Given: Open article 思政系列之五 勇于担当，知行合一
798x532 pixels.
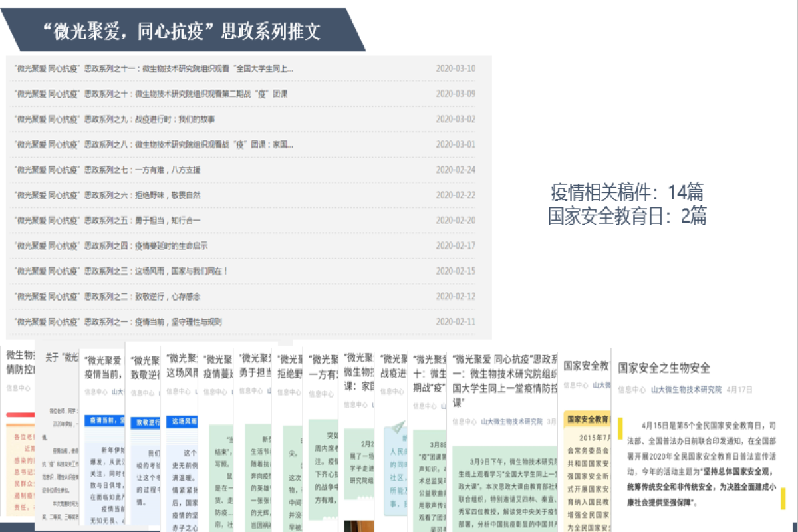Looking at the screenshot, I should pyautogui.click(x=107, y=220).
